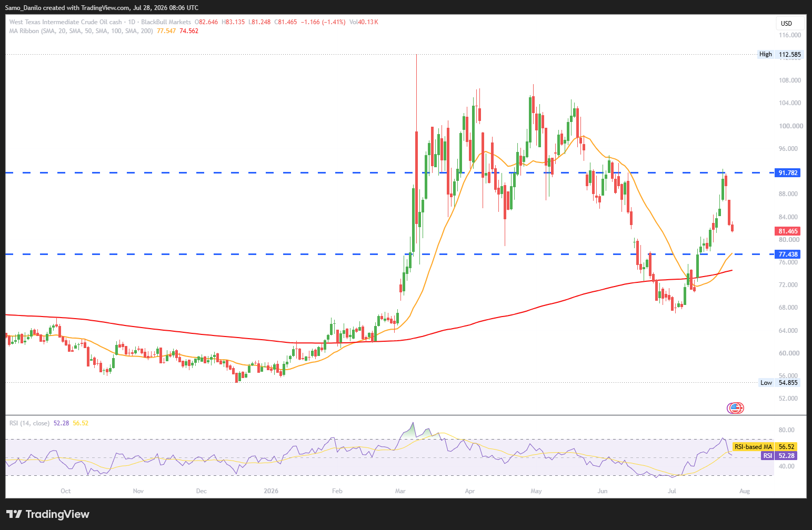Click the Aug label on time axis
Viewport: 812px width, 530px height.
coord(745,491)
